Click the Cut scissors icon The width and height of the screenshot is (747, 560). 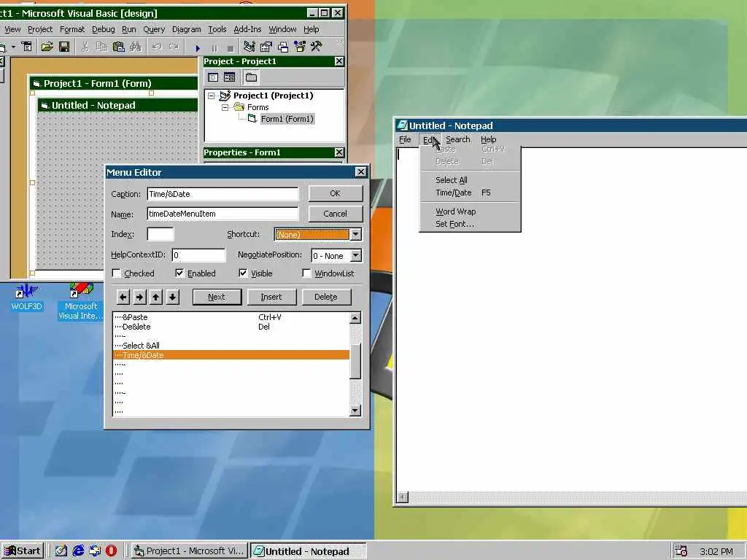pyautogui.click(x=85, y=47)
